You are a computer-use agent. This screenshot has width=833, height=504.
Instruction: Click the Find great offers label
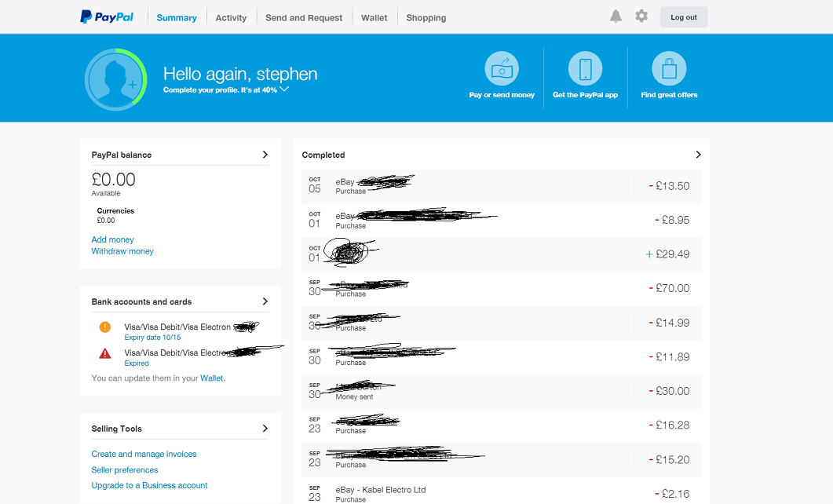click(669, 95)
